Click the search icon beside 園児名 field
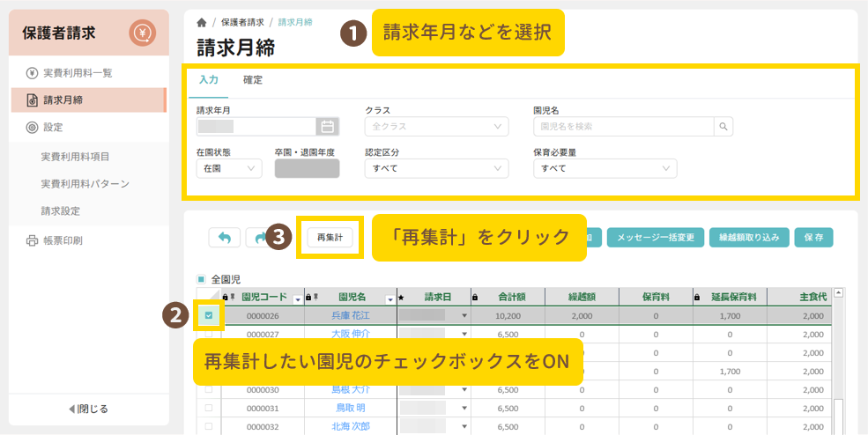Image resolution: width=868 pixels, height=435 pixels. tap(723, 126)
